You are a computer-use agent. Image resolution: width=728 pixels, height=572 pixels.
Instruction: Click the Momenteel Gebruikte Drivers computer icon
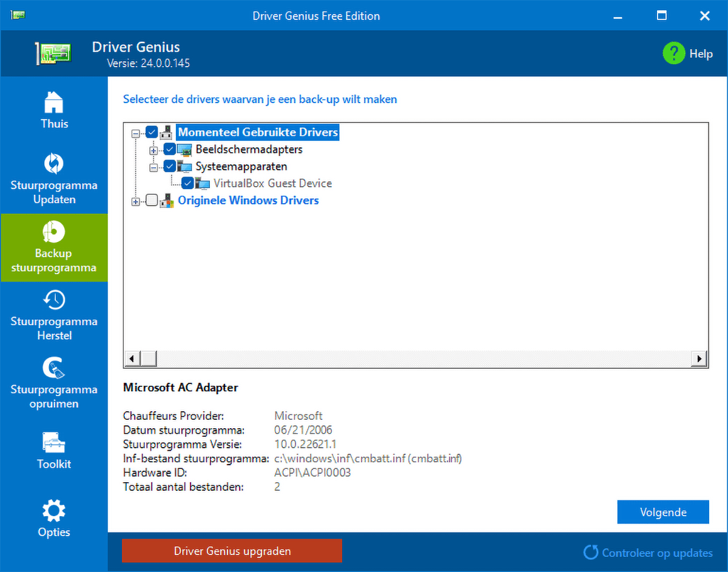click(x=166, y=132)
